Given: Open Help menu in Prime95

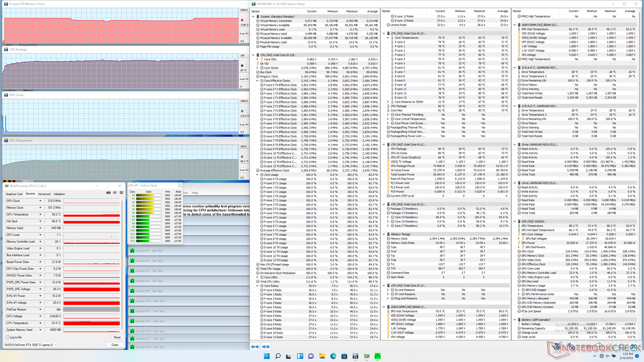Looking at the screenshot, I should point(195,193).
